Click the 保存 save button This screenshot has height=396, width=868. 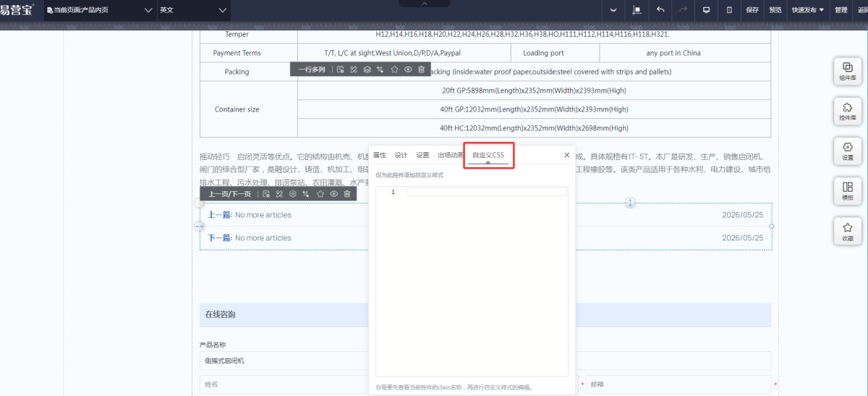pyautogui.click(x=752, y=10)
